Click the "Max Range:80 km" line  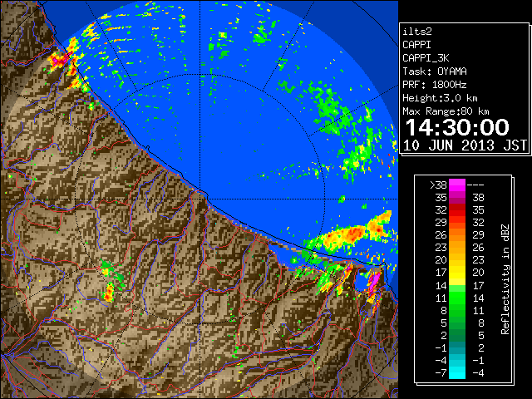(446, 111)
